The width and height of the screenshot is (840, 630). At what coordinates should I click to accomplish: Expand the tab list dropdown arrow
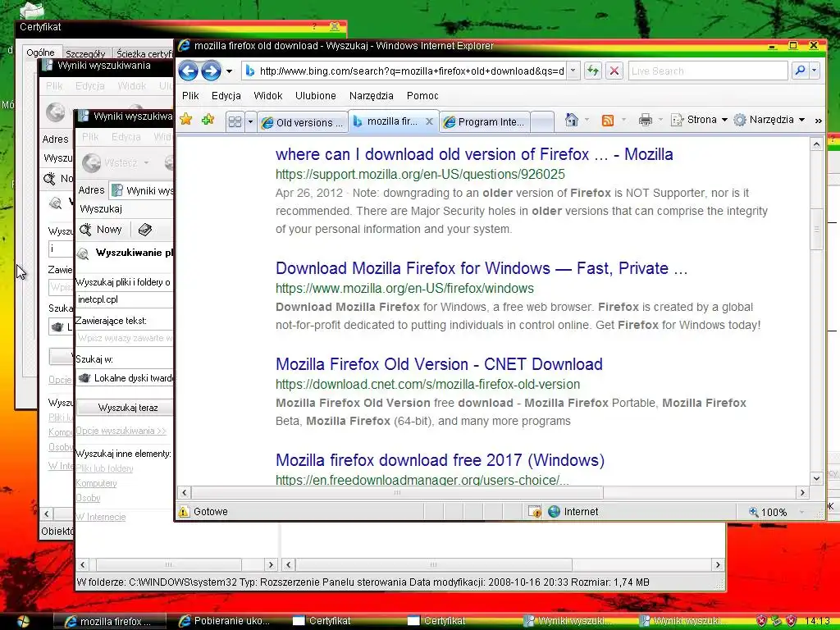click(250, 122)
